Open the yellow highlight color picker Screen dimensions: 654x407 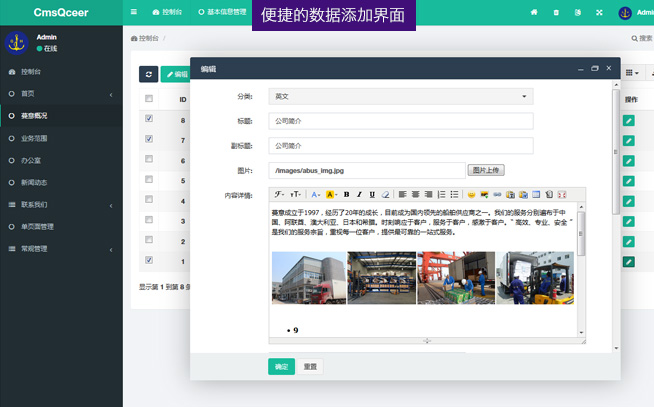[332, 194]
